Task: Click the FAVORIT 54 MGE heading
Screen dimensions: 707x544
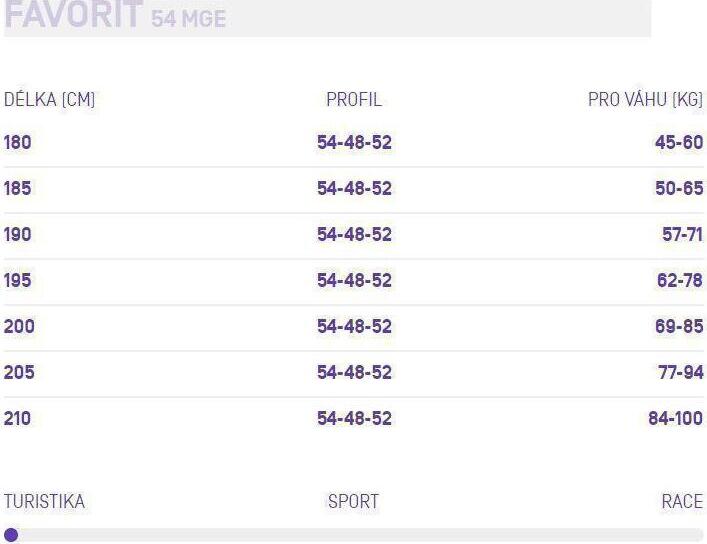Action: pos(115,16)
